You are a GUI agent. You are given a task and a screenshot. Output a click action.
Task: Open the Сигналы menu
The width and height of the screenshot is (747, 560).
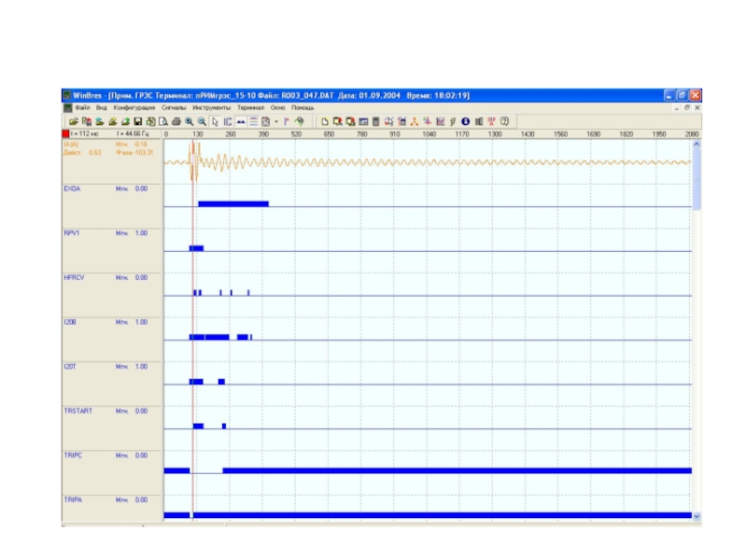pos(174,108)
